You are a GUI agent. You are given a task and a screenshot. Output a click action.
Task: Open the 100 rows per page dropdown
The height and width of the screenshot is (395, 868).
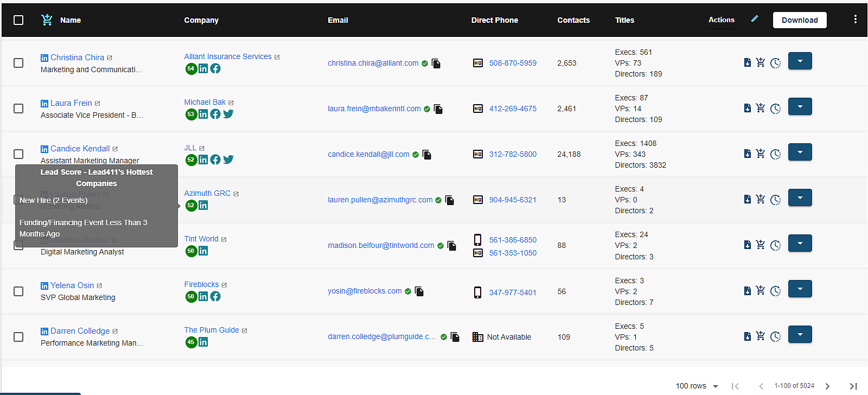tap(697, 386)
